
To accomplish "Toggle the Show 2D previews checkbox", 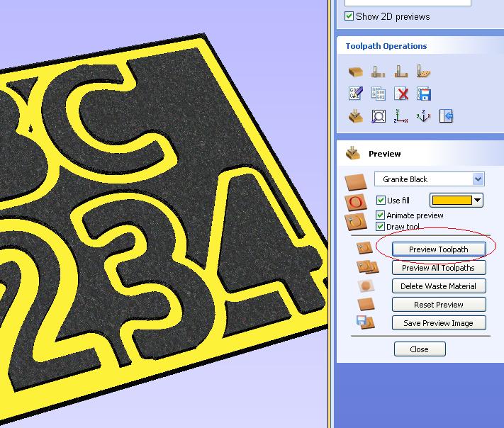I will pos(349,16).
